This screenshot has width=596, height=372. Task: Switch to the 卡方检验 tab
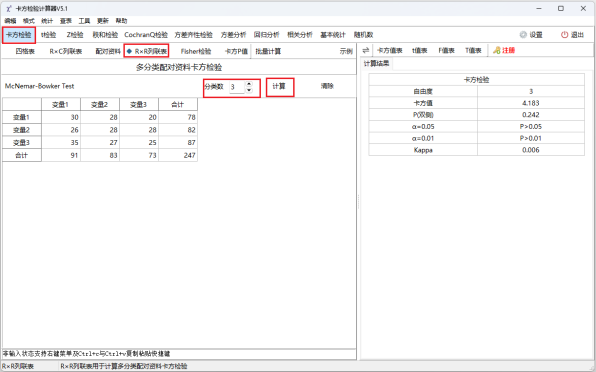19,35
